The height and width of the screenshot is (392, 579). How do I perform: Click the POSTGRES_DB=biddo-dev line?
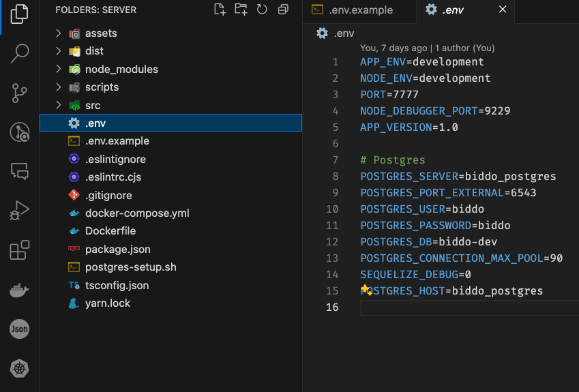[428, 242]
